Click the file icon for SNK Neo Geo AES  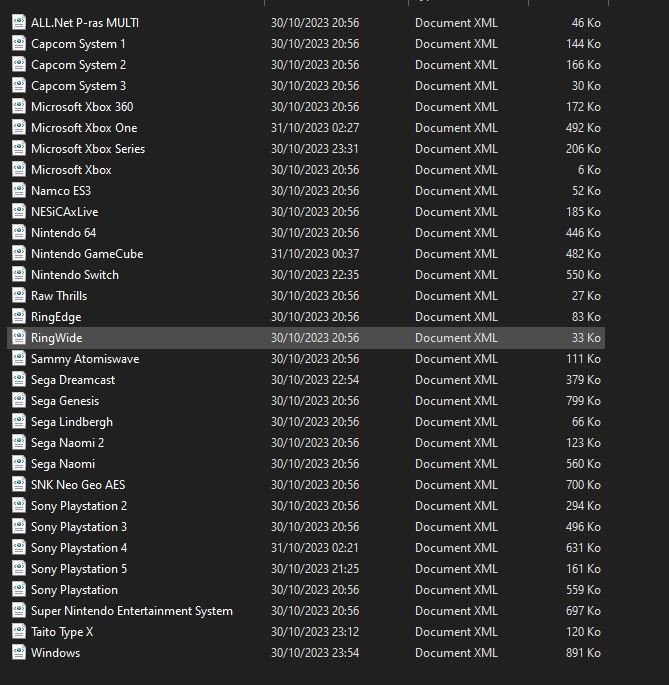point(19,484)
